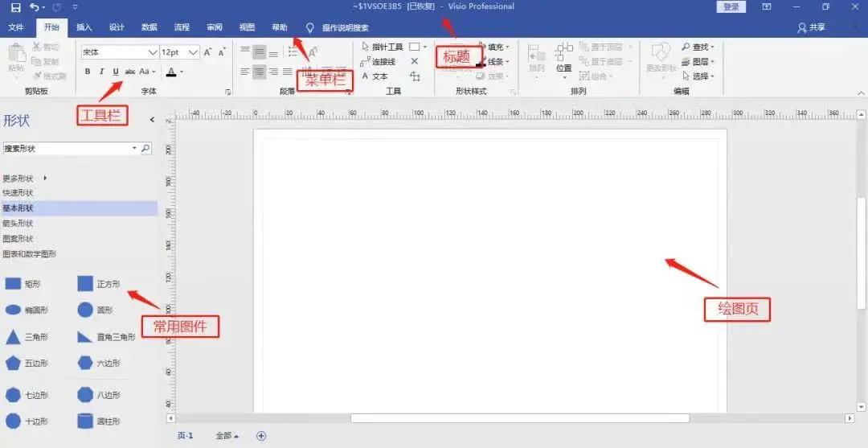Click the search magnifier in shapes panel
The image size is (868, 448).
tap(145, 149)
